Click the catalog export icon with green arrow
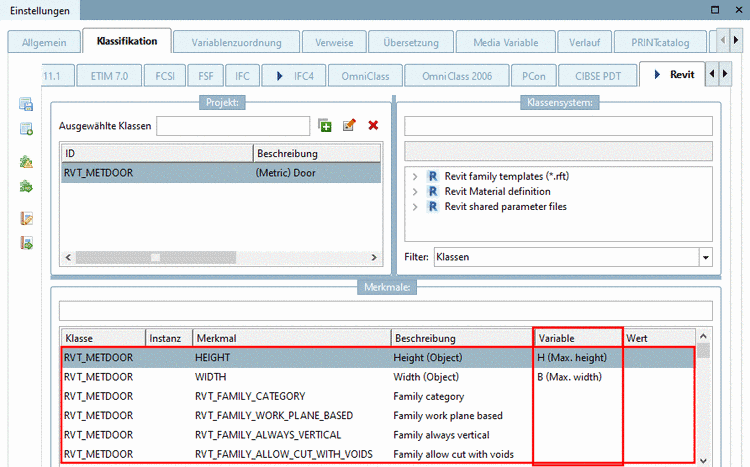This screenshot has width=750, height=467. tap(26, 243)
